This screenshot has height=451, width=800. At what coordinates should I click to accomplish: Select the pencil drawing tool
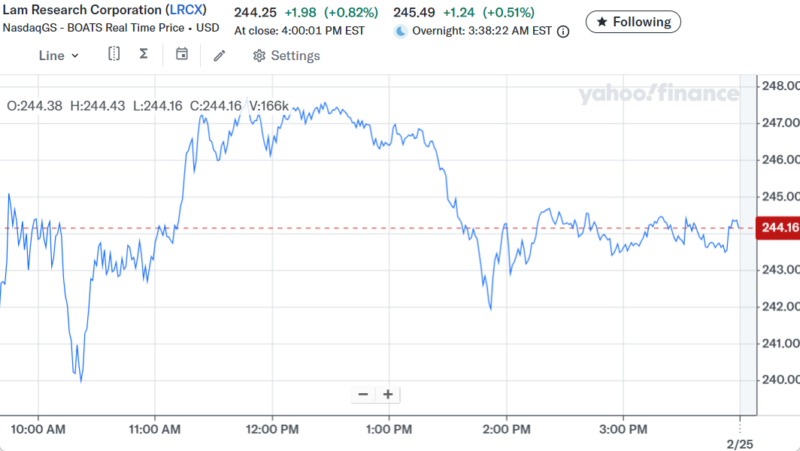pos(220,56)
